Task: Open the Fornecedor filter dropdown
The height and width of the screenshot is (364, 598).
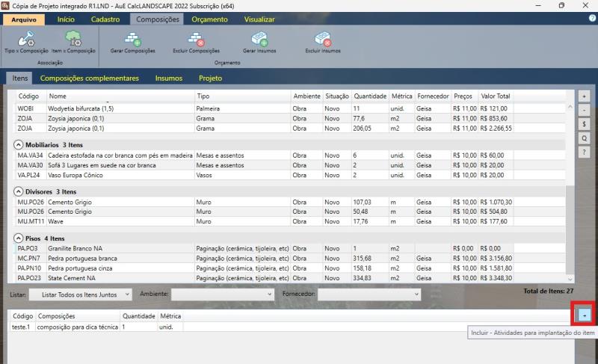Action: (369, 294)
